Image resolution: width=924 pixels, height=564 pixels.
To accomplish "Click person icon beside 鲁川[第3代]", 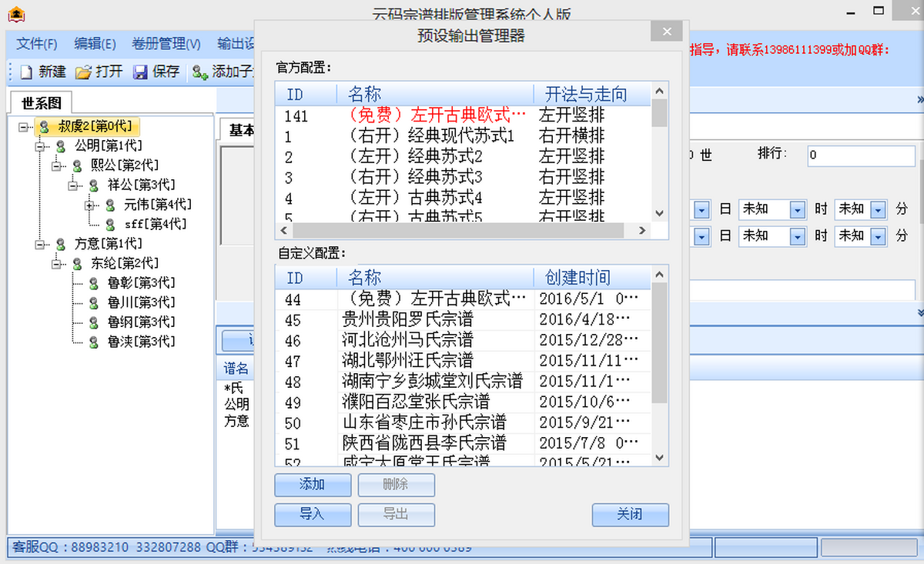I will [x=93, y=303].
